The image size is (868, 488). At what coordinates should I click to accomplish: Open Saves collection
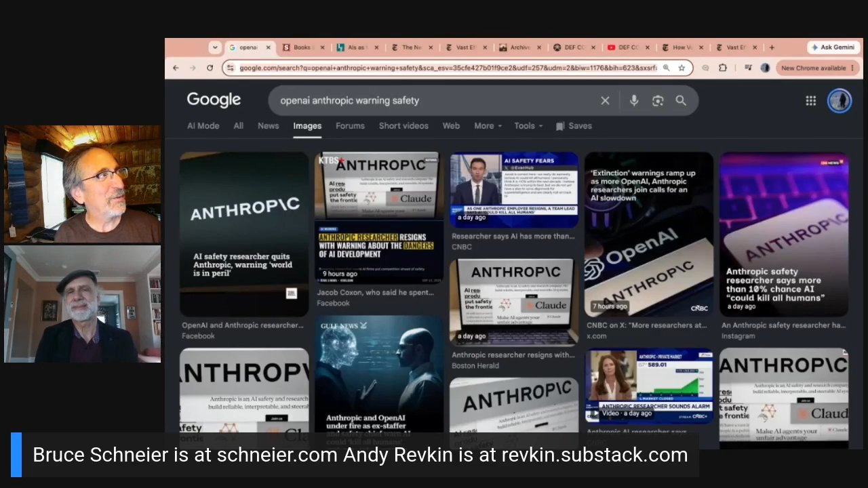tap(574, 125)
